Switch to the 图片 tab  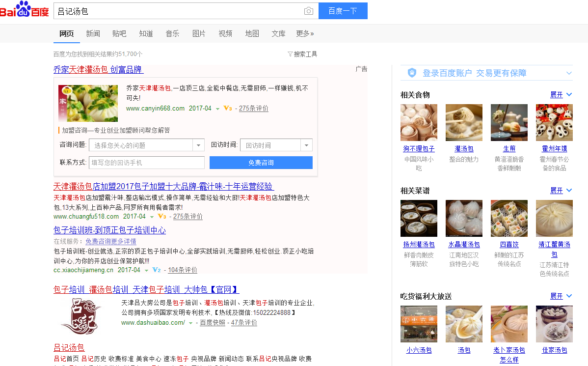click(199, 33)
